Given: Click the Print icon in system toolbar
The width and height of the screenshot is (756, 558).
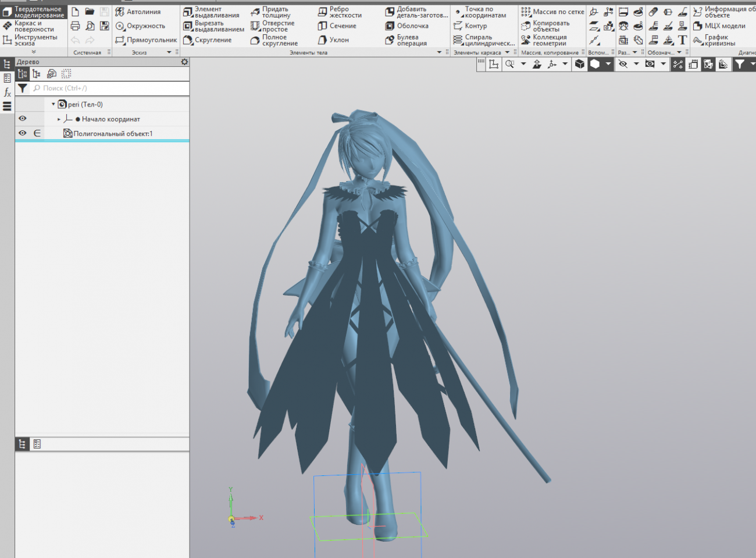Looking at the screenshot, I should pos(75,26).
